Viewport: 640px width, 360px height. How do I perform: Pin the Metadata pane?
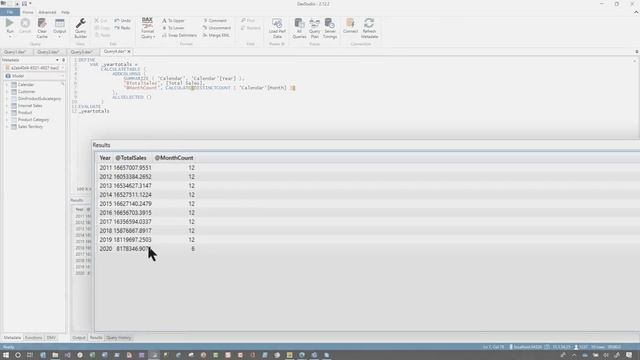coord(63,60)
